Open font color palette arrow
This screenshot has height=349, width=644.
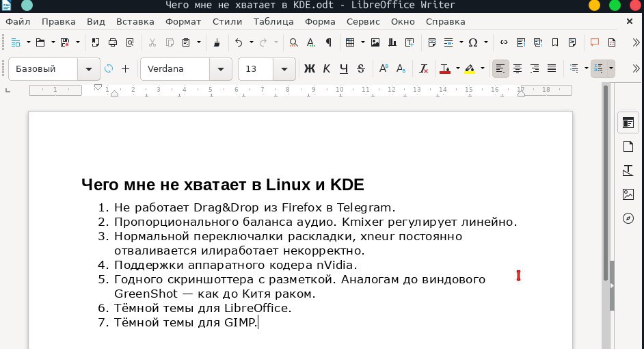click(457, 68)
